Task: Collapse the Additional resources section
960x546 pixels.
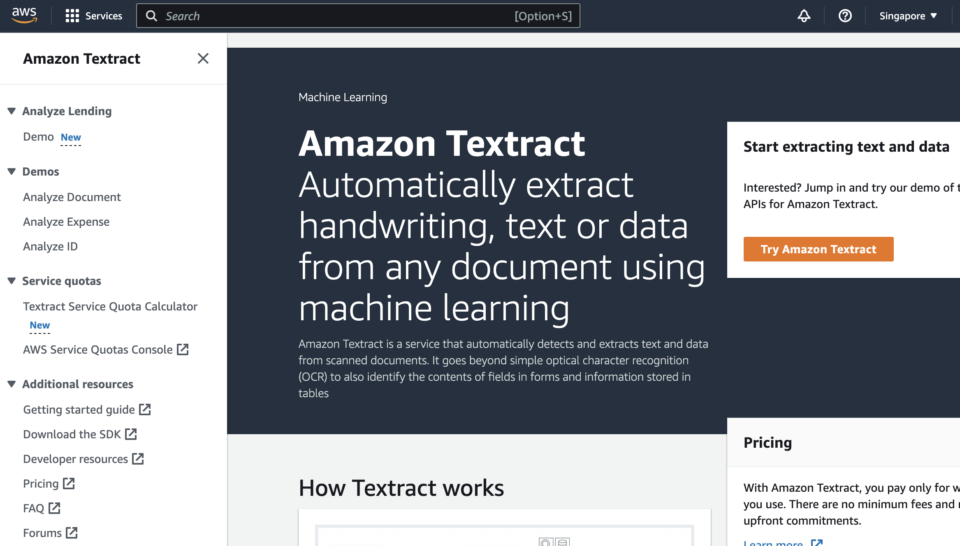Action: (x=12, y=385)
